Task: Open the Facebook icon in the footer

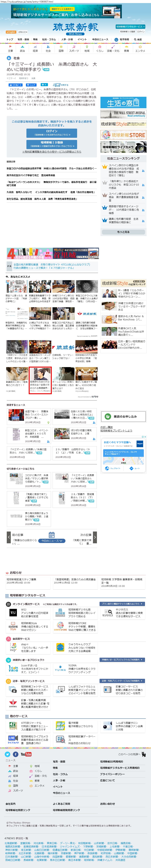Action: pos(16,754)
